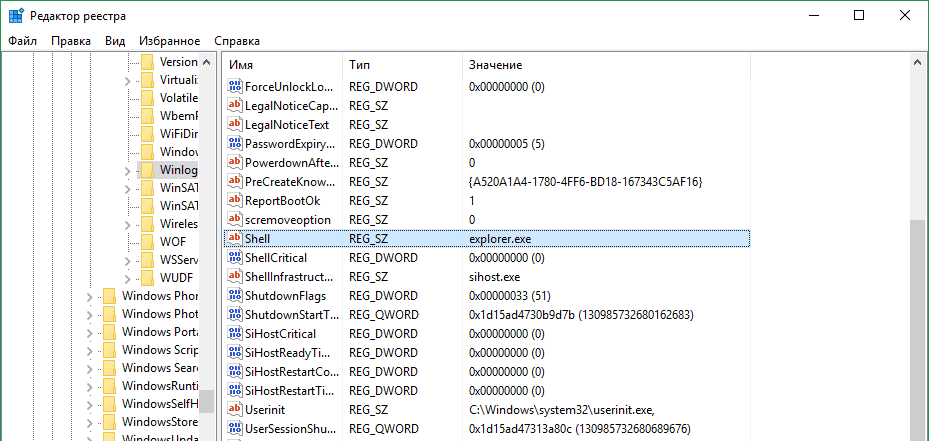Screen dimensions: 929x441
Task: Click the Userinit string value icon
Action: pyautogui.click(x=235, y=410)
